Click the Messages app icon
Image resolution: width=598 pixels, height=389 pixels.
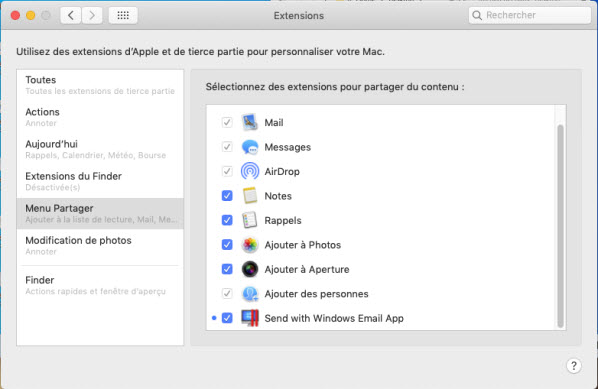[x=250, y=147]
